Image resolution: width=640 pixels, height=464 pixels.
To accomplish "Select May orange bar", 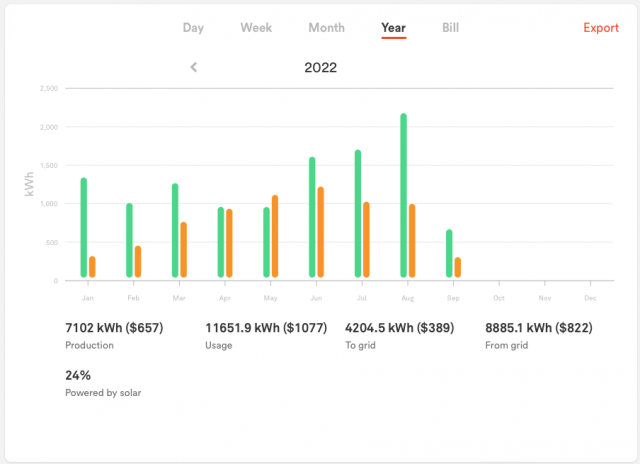I will click(x=275, y=236).
